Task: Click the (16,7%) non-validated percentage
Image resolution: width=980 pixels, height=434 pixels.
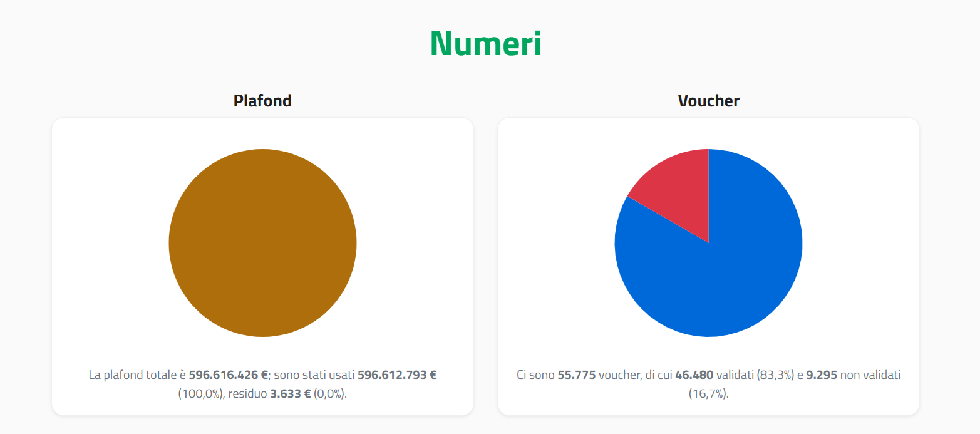Action: [x=708, y=395]
